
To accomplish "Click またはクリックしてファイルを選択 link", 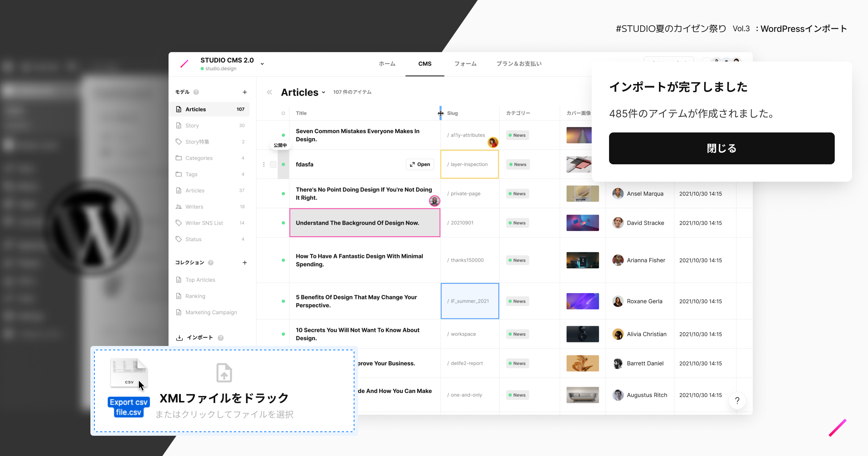I will (x=224, y=414).
